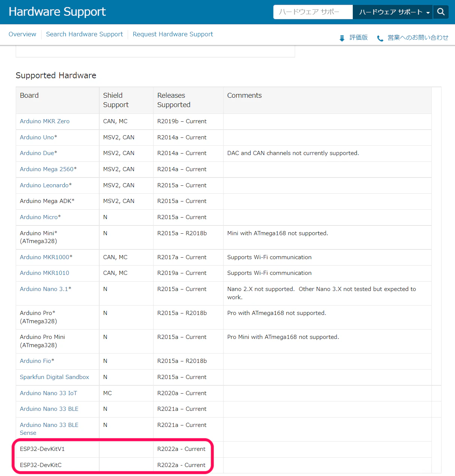
Task: Click Arduino Pro (ATmega328) board cell
Action: tap(58, 317)
